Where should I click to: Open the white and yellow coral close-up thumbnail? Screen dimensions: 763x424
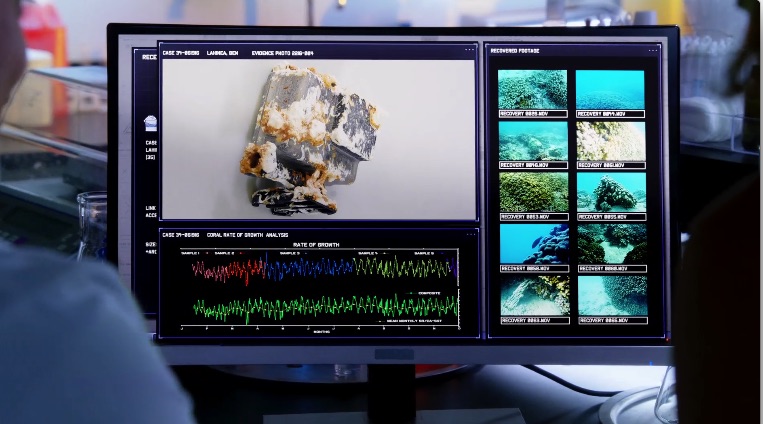[611, 141]
